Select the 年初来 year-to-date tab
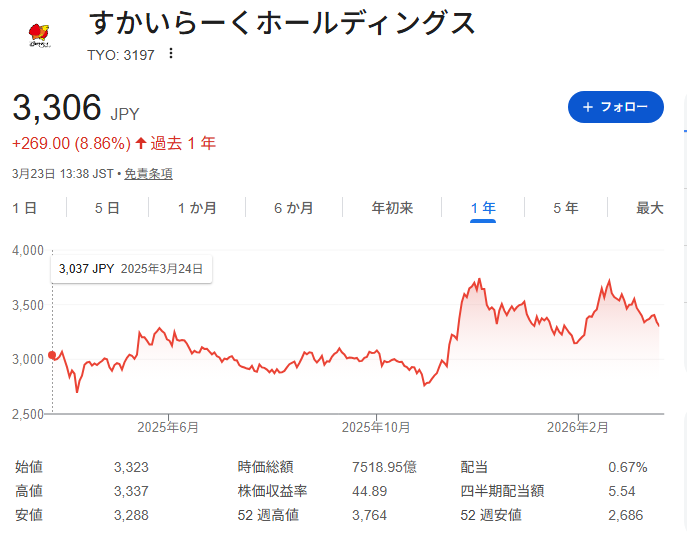 pyautogui.click(x=392, y=208)
